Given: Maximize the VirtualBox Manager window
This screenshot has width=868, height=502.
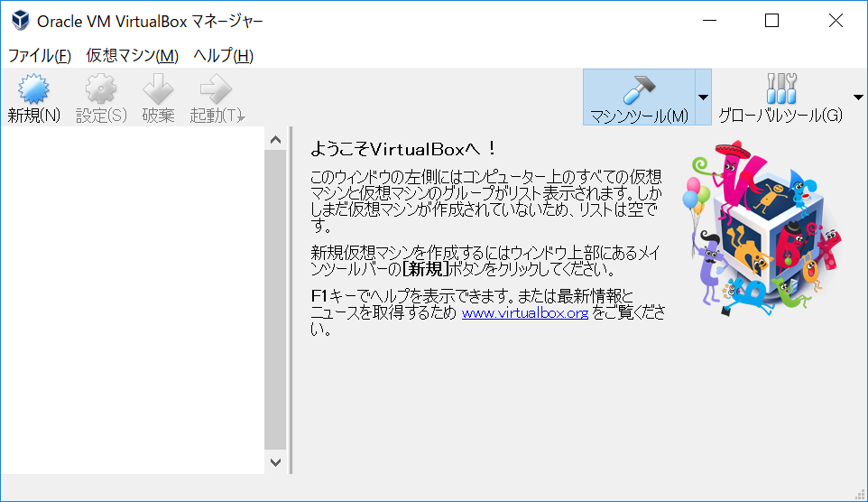Looking at the screenshot, I should click(x=771, y=21).
